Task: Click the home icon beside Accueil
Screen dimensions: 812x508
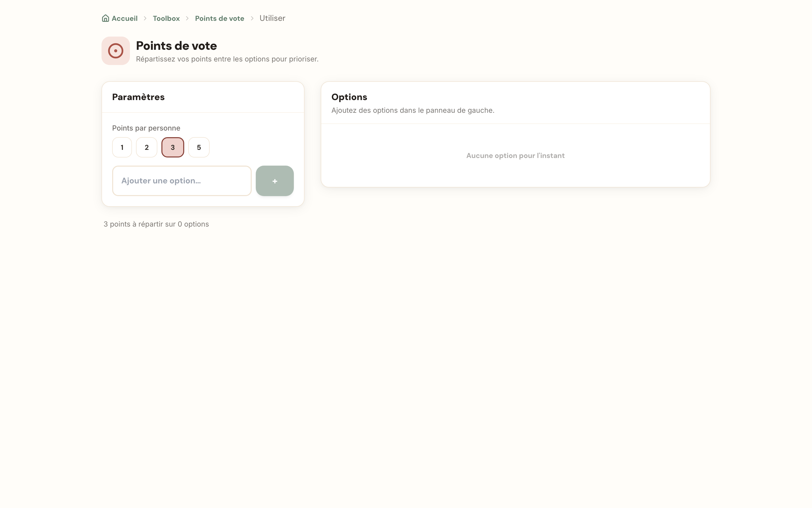Action: click(x=105, y=18)
